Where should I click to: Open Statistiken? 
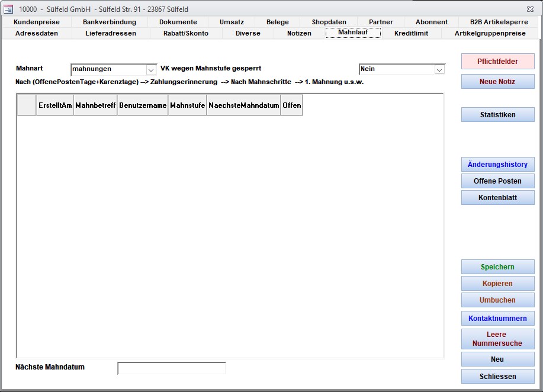(x=497, y=115)
